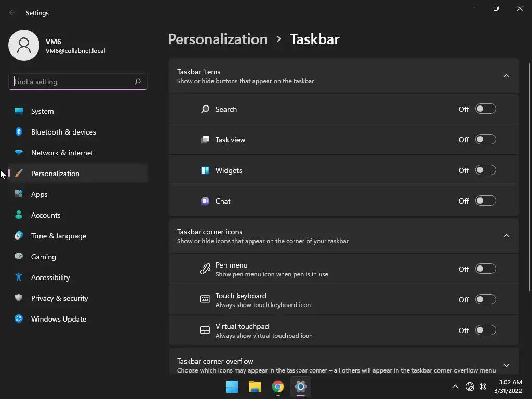The image size is (532, 399).
Task: Click the Windows Update sidebar icon
Action: [19, 319]
